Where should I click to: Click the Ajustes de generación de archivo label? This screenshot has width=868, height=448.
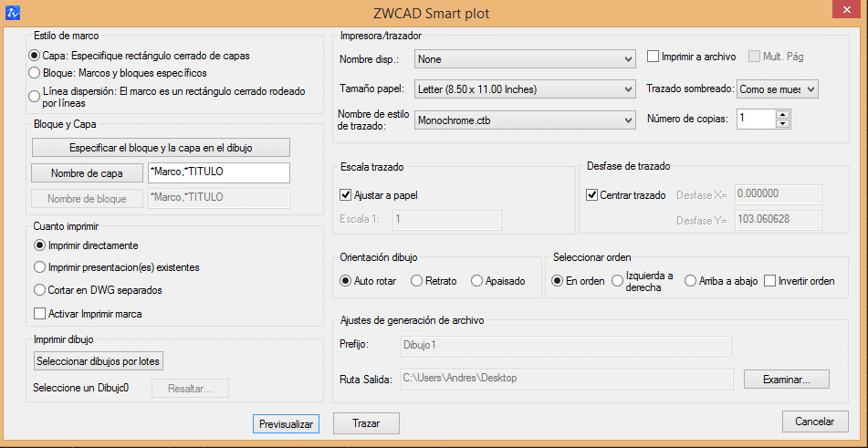pos(413,320)
